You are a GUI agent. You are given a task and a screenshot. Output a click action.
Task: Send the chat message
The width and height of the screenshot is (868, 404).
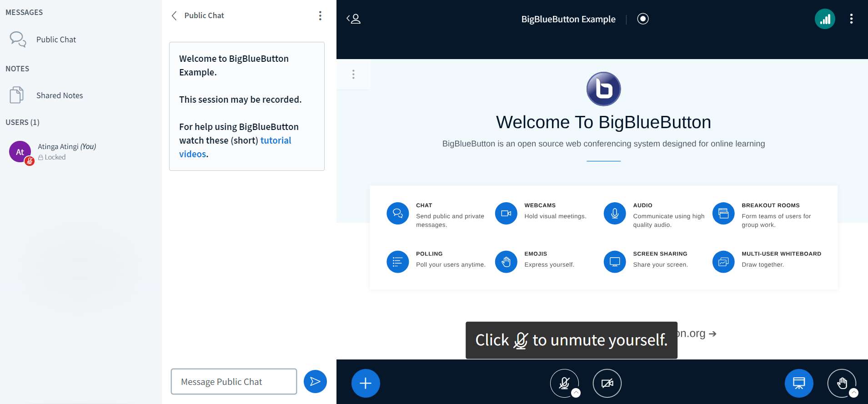click(x=315, y=382)
